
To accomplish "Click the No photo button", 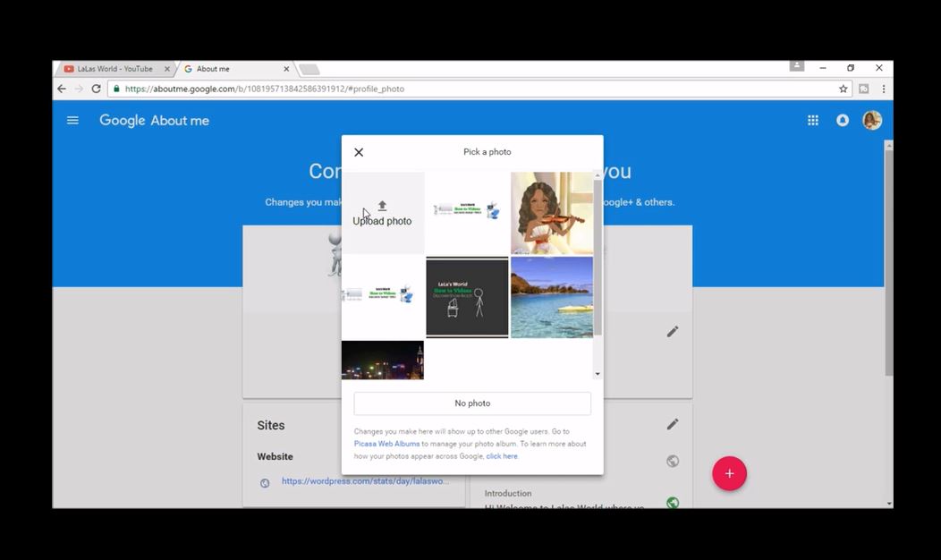I will click(x=472, y=403).
